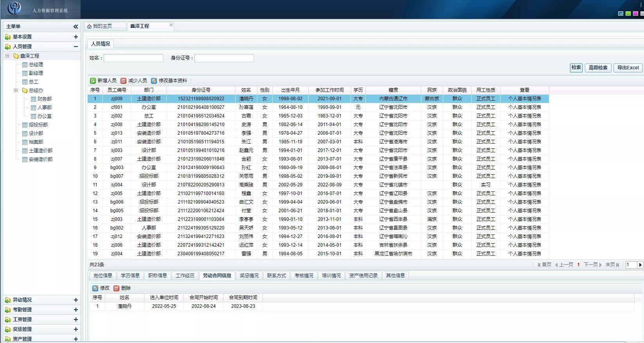Select the pink theme swatch in header

635,14
